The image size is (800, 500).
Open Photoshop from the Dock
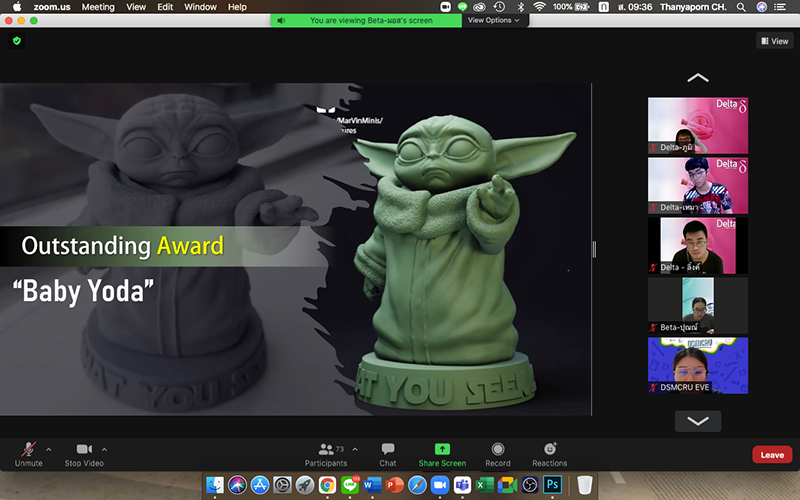click(552, 485)
